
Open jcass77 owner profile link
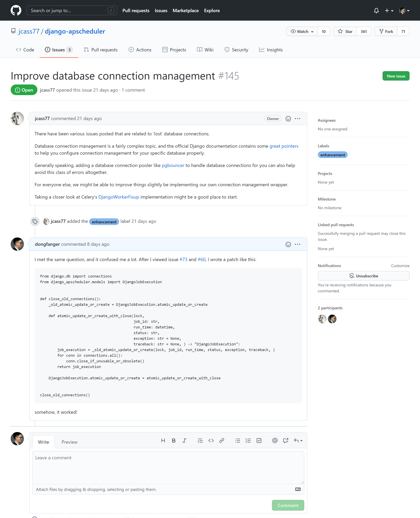[x=29, y=31]
